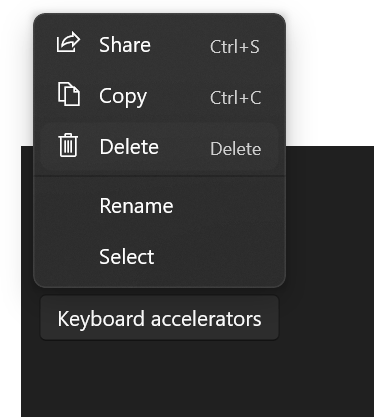Click the Ctrl+S shortcut hint text
Image resolution: width=374 pixels, height=417 pixels.
[235, 47]
